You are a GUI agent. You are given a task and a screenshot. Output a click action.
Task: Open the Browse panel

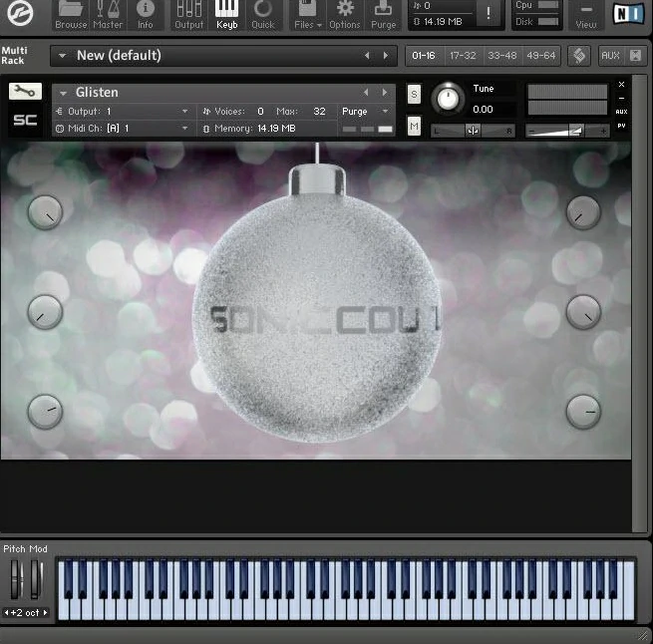point(71,15)
